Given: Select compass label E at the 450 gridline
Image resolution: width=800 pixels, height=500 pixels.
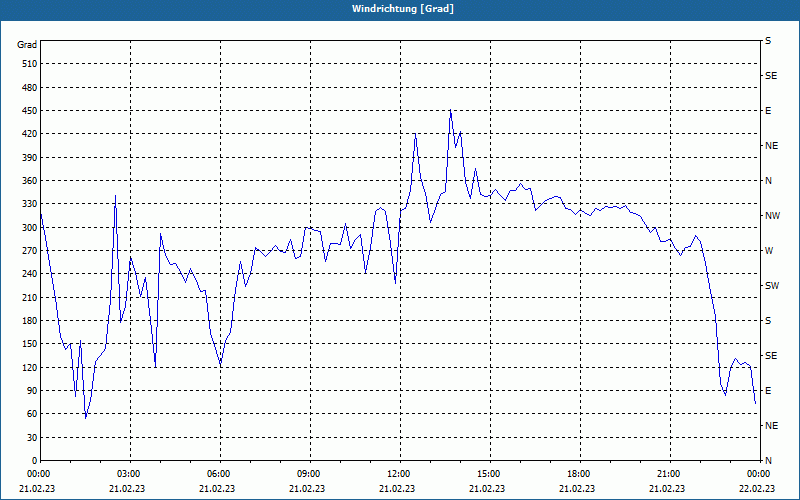Looking at the screenshot, I should 768,111.
